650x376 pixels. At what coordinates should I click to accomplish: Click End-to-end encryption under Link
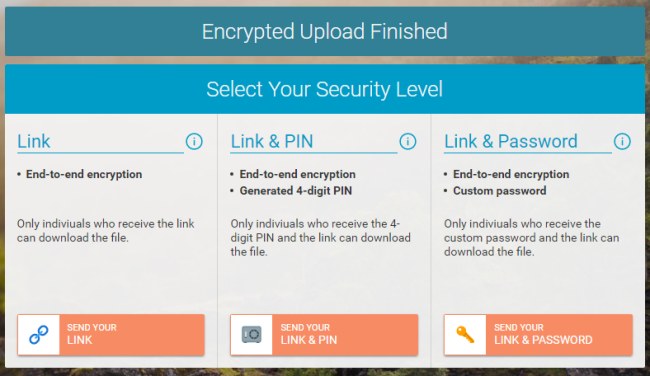click(x=84, y=174)
